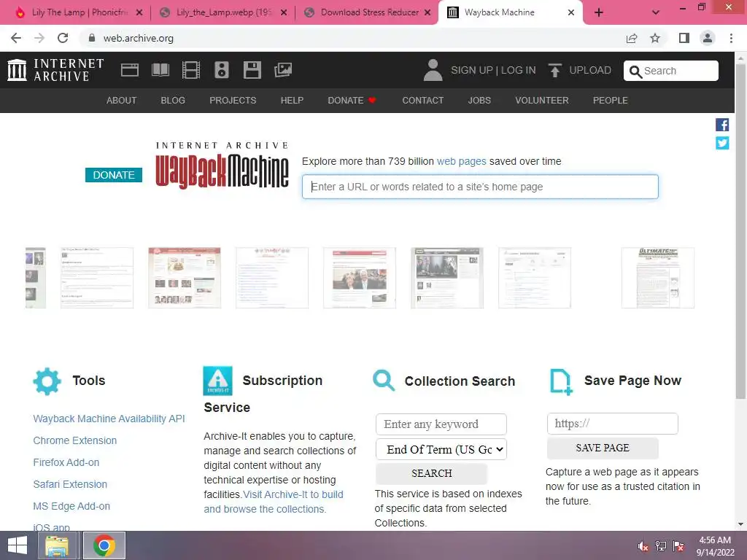The width and height of the screenshot is (747, 560).
Task: Open Firefox Add-on link
Action: click(x=66, y=462)
